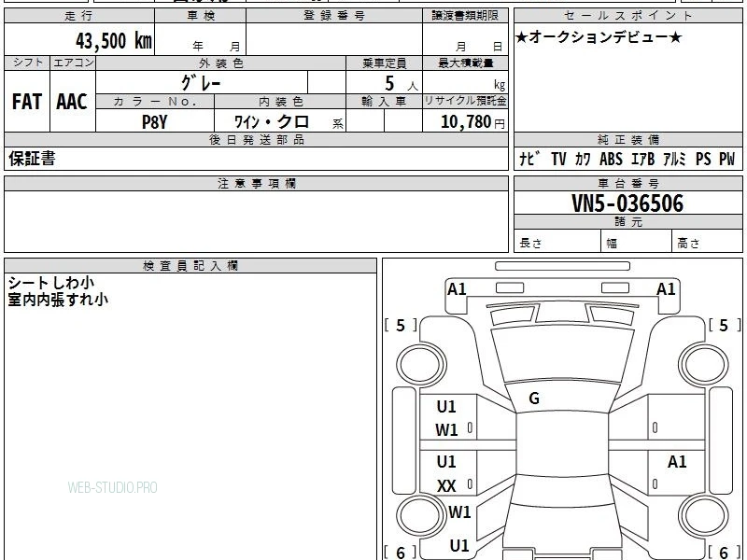
Task: Click the セールスポイント section header
Action: (x=627, y=16)
